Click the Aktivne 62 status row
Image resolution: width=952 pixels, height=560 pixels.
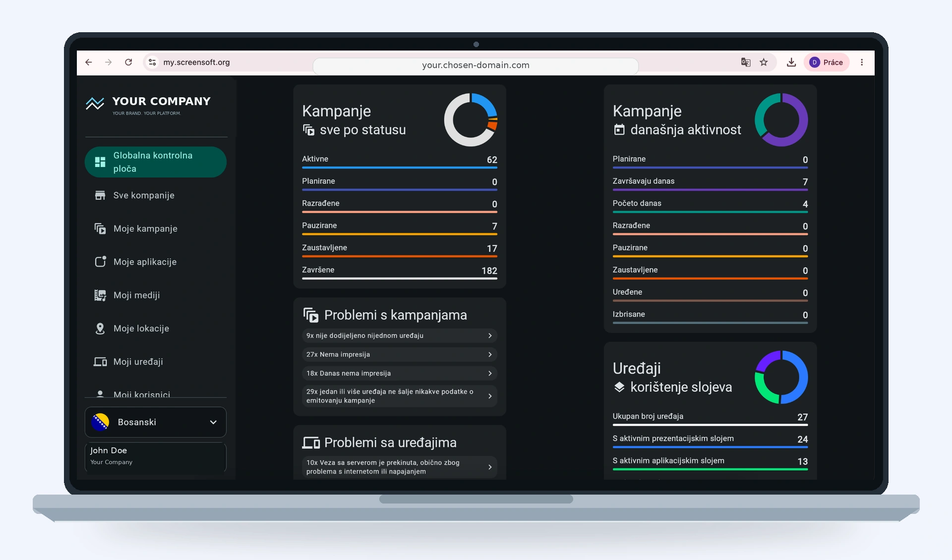[400, 161]
